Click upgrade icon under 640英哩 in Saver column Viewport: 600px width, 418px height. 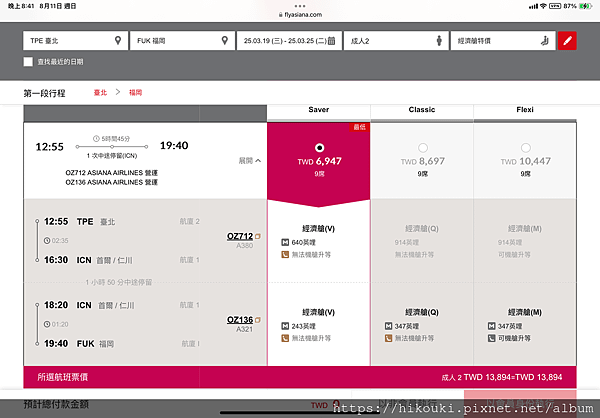[x=285, y=255]
